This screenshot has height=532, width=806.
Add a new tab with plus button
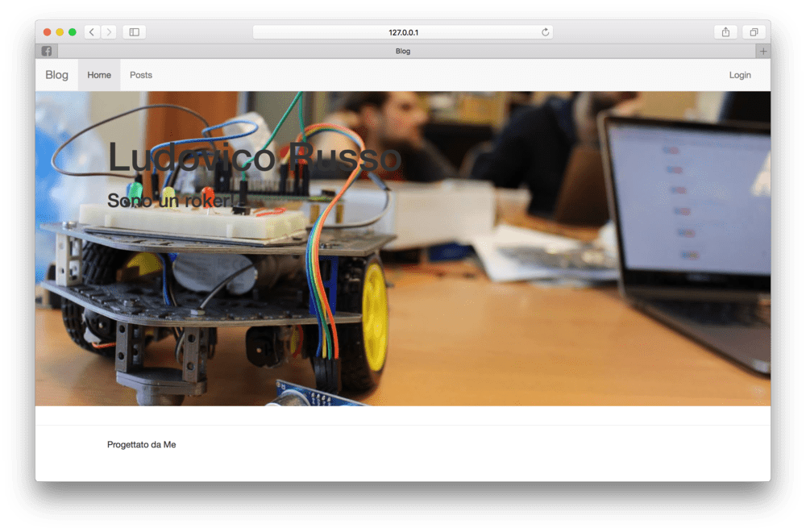pyautogui.click(x=763, y=52)
